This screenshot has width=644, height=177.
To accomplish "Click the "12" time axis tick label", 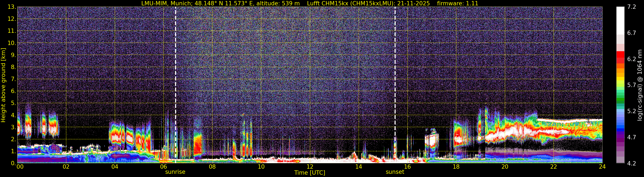I will click(310, 167).
